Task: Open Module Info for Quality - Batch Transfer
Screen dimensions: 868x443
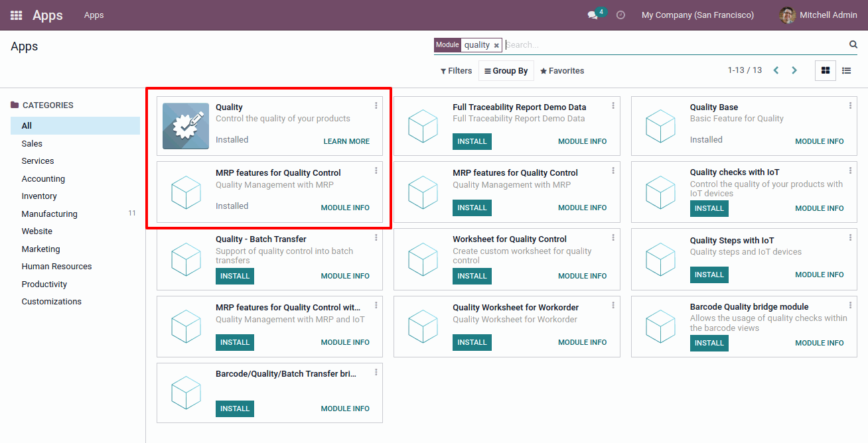Action: tap(345, 276)
